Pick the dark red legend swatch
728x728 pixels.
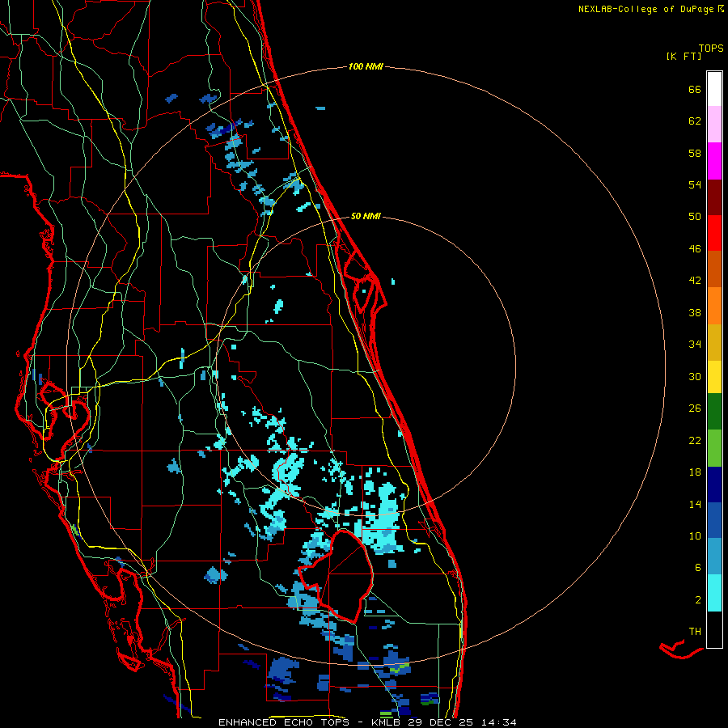pos(714,197)
